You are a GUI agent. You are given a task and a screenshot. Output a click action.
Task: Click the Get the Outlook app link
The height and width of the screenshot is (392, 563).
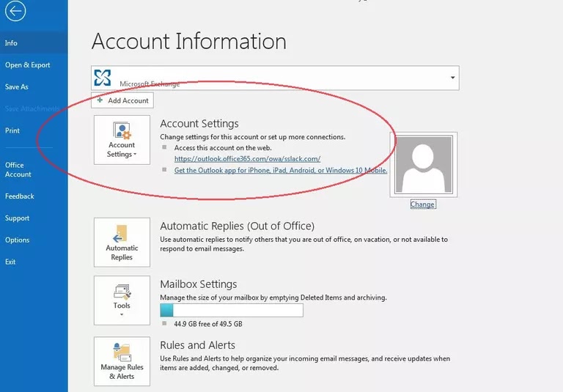(x=281, y=170)
